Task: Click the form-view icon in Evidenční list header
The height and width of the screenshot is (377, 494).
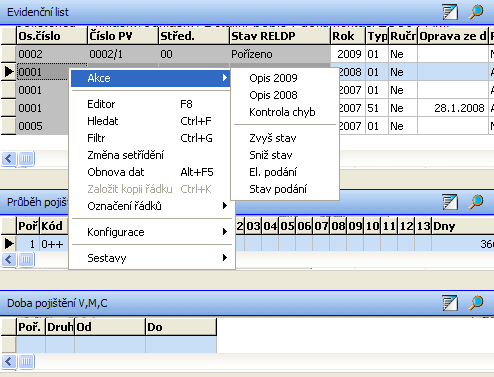Action: pyautogui.click(x=450, y=12)
